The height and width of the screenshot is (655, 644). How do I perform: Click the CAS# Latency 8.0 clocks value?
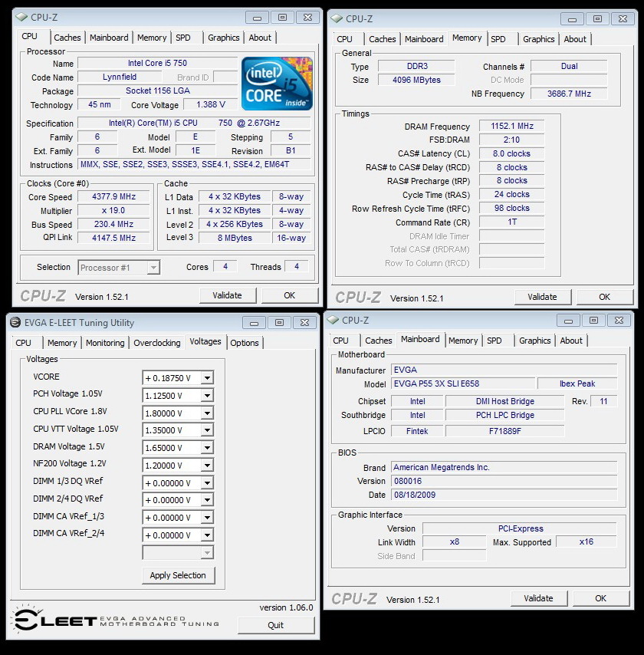point(512,153)
